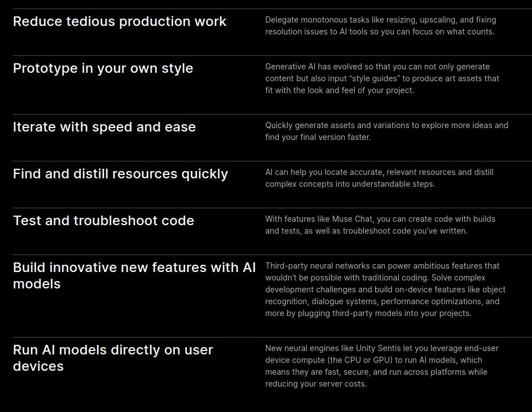
Task: Click the paragraph starting "Quickly generate assets"
Action: 386,132
